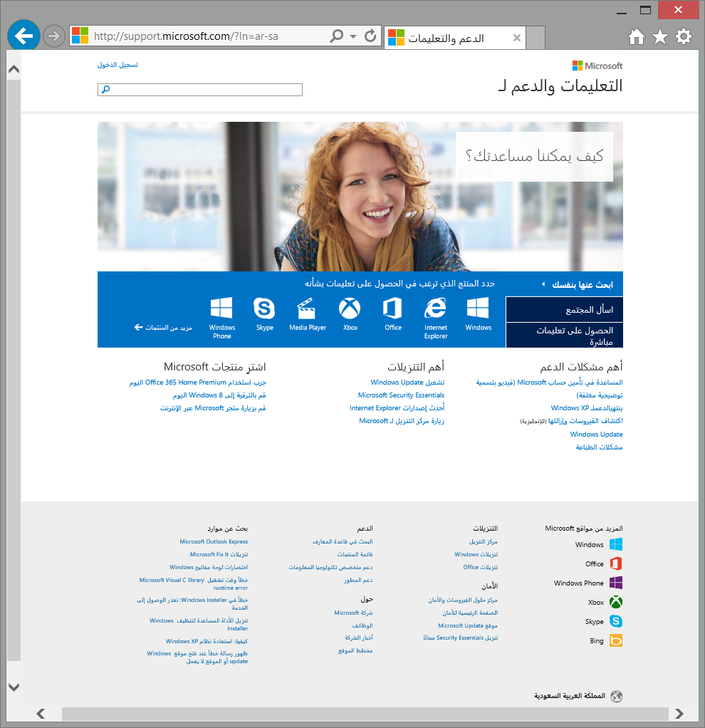Click the footer Xbox site icon
This screenshot has height=728, width=705.
[x=616, y=602]
